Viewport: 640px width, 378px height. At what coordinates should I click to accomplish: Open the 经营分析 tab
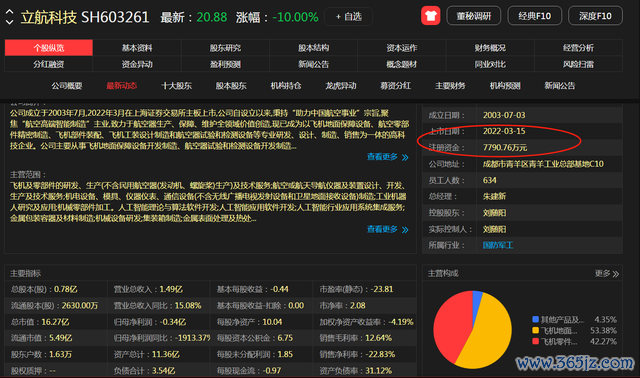click(578, 48)
